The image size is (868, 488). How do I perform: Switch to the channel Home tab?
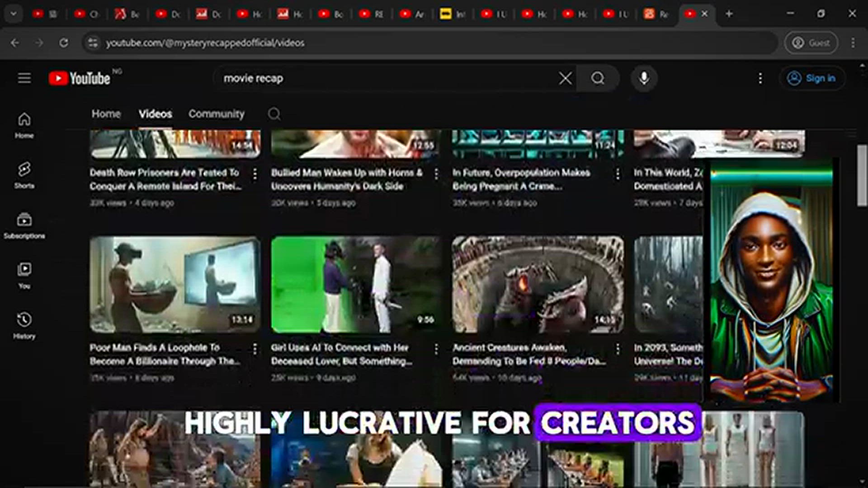(x=106, y=114)
